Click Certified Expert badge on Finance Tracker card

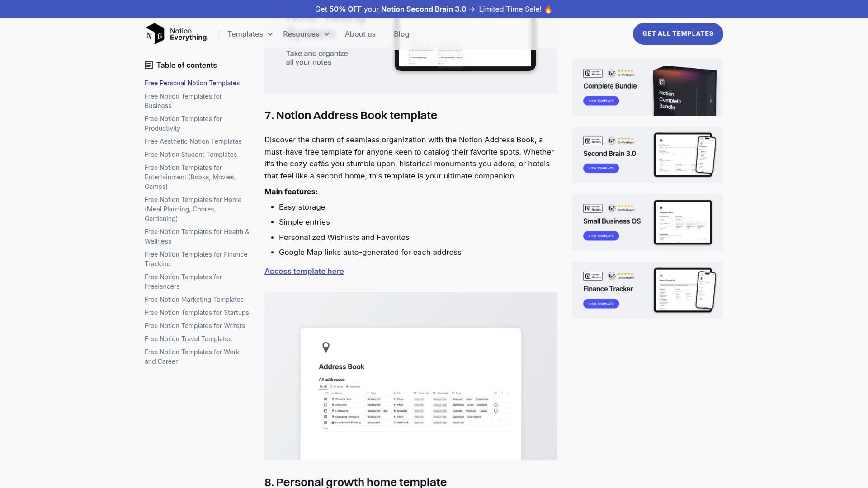[621, 276]
